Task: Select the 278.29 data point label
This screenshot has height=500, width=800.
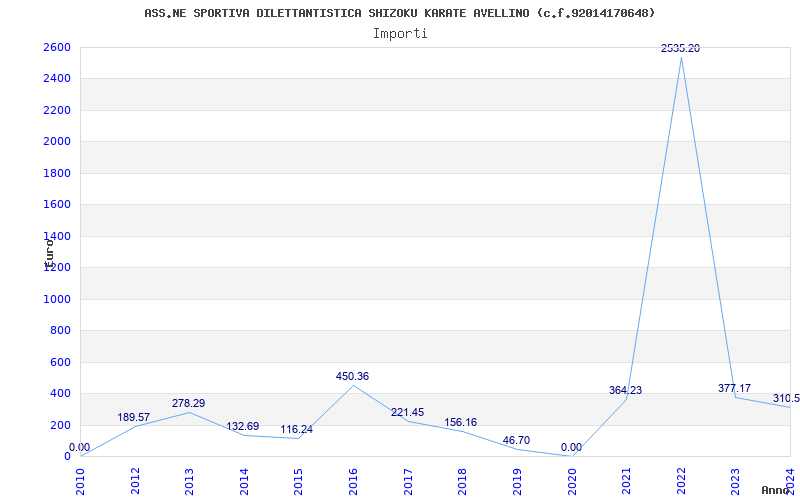Action: click(x=188, y=404)
